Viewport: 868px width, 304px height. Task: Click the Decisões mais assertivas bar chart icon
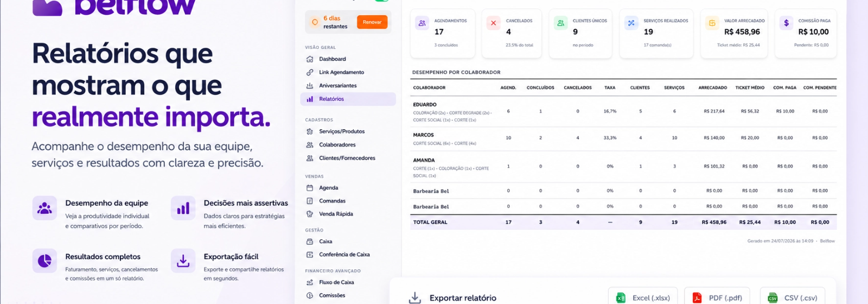pos(183,208)
